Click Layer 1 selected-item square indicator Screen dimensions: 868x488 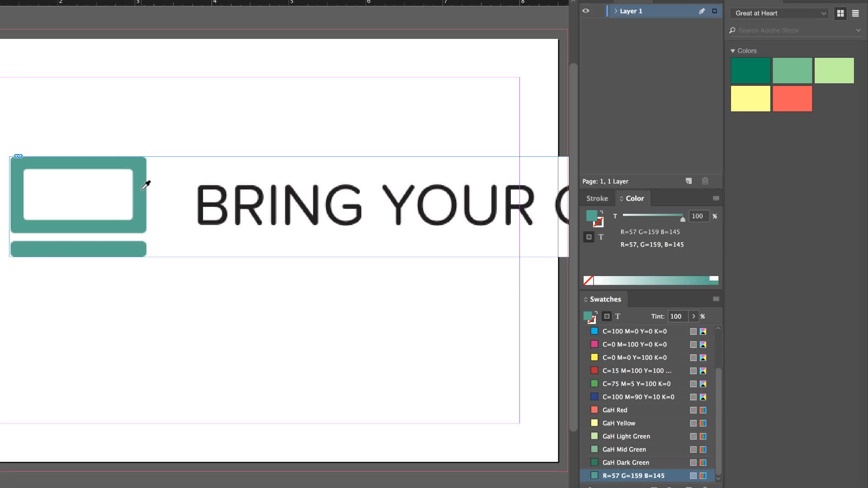pos(715,11)
